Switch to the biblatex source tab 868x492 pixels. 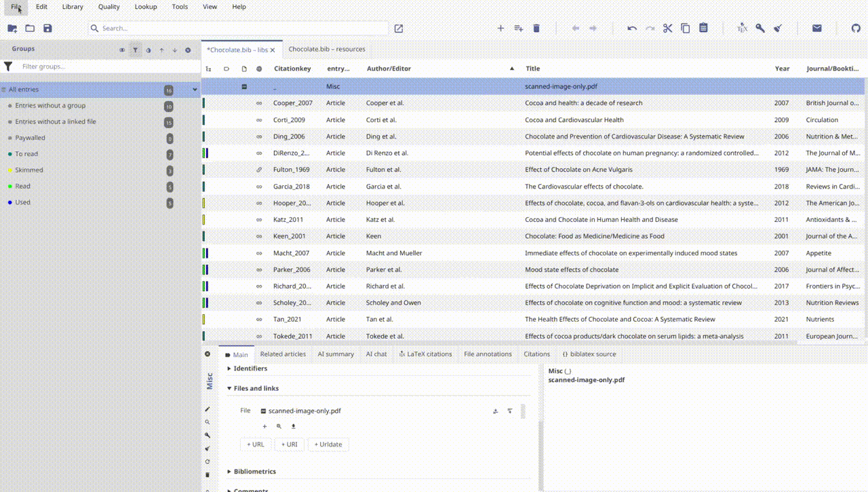coord(589,354)
